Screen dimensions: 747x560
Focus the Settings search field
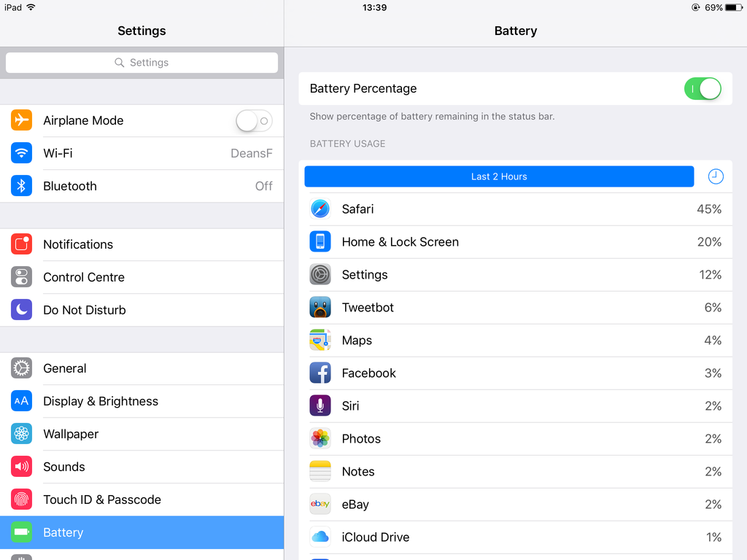pos(142,63)
